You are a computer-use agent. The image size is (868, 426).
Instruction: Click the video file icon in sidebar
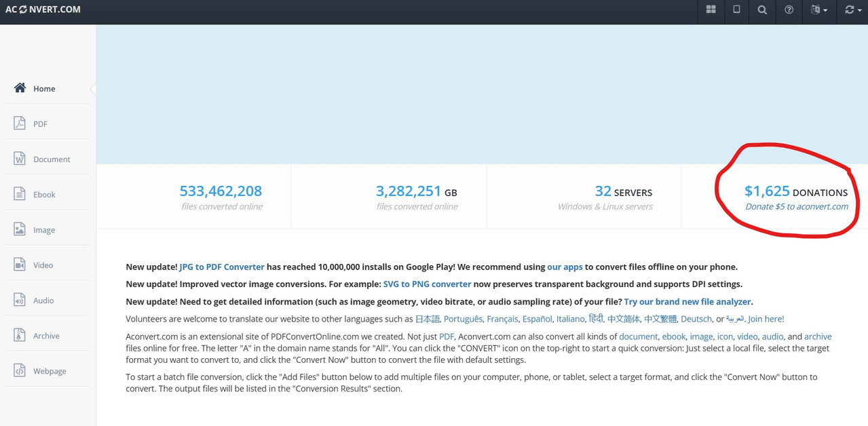[x=20, y=264]
